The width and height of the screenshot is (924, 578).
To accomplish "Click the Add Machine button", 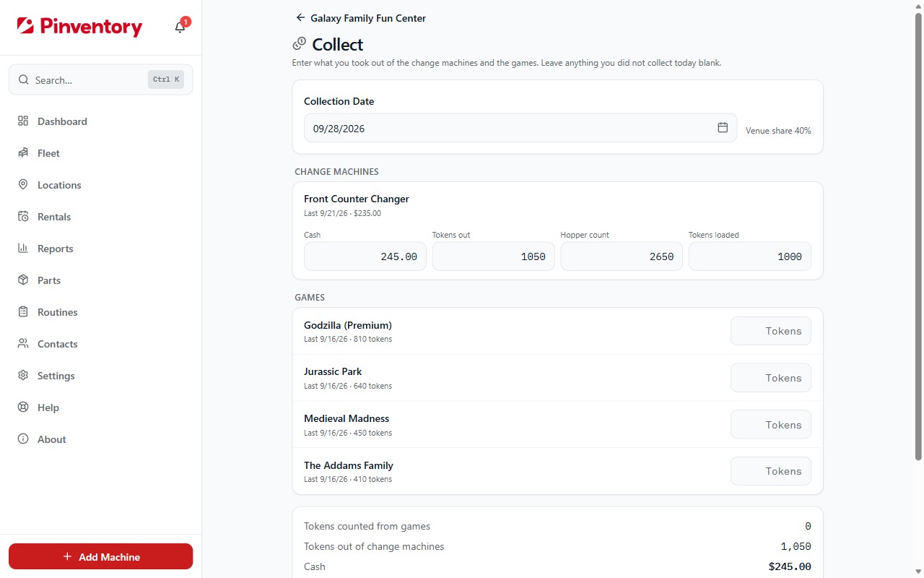I will click(x=100, y=557).
